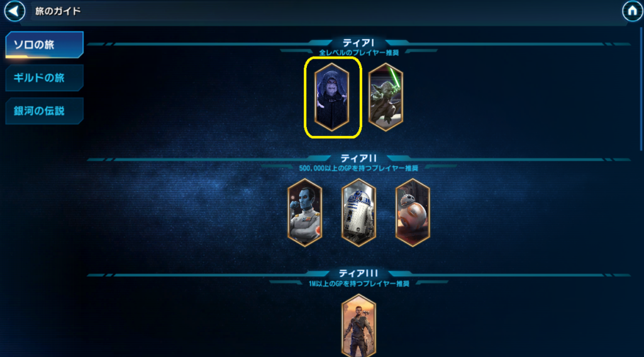
Task: Open the Grand Admiral Thrawn card
Action: (x=305, y=212)
